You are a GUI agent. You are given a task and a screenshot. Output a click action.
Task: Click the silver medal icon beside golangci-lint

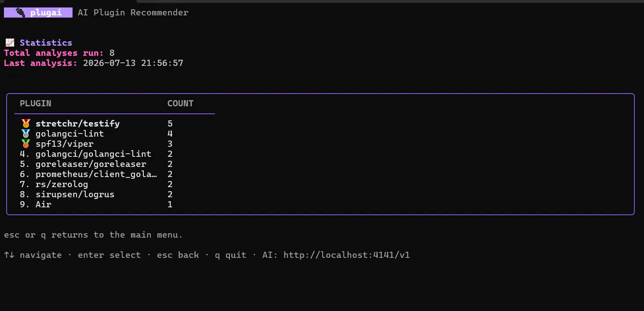click(26, 134)
